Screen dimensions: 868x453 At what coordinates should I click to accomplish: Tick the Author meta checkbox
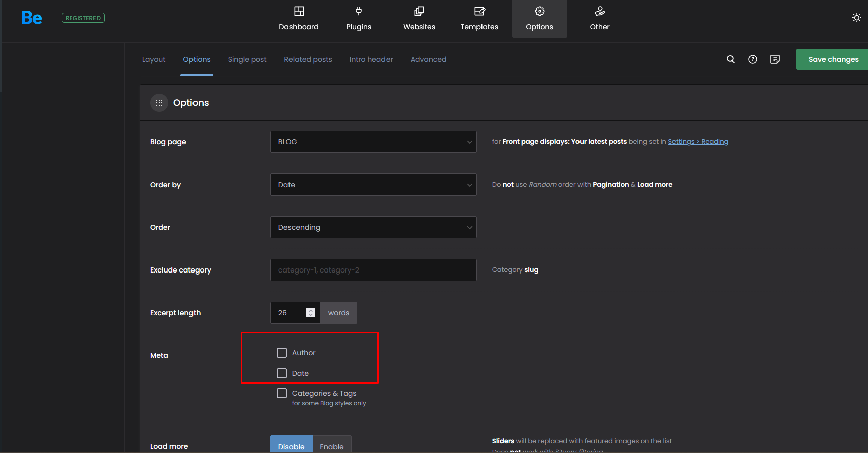282,353
